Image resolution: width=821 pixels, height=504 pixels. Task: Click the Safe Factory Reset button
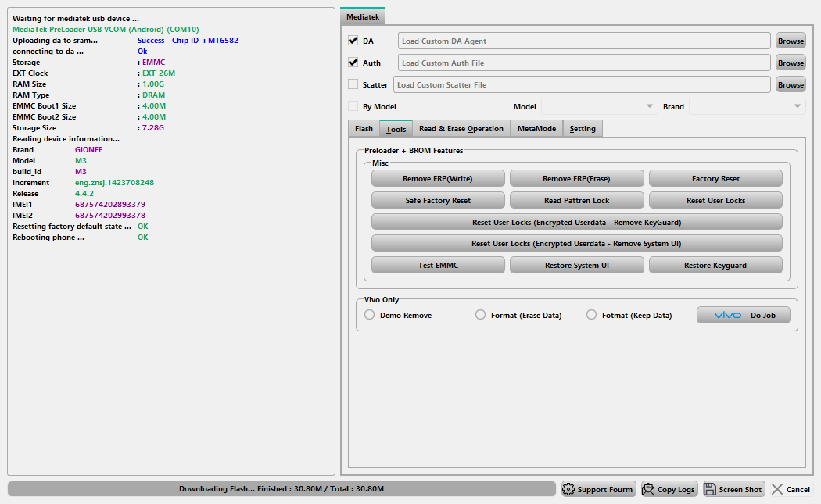[438, 201]
